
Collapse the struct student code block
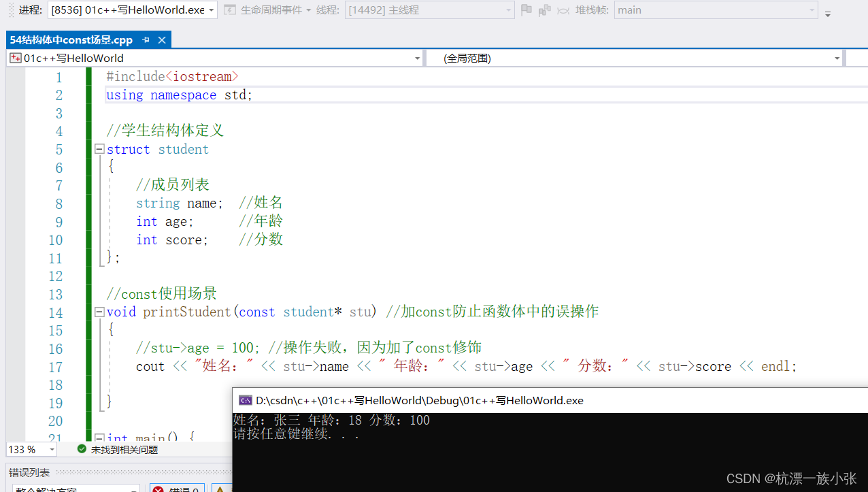99,149
